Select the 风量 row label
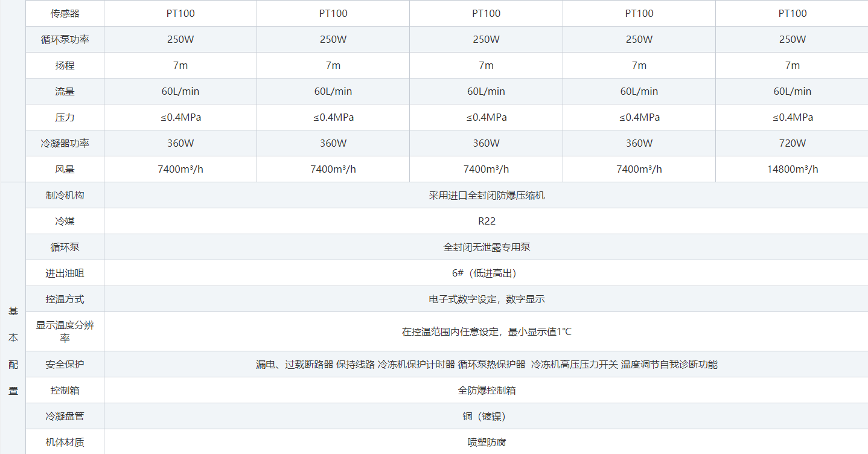Image resolution: width=868 pixels, height=454 pixels. click(65, 169)
